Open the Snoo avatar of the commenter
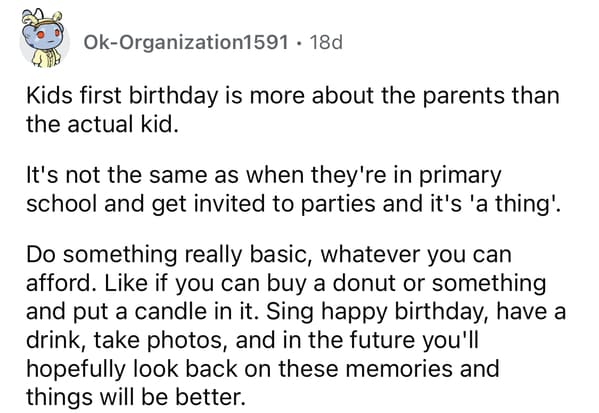Image resolution: width=599 pixels, height=413 pixels. coord(44,41)
